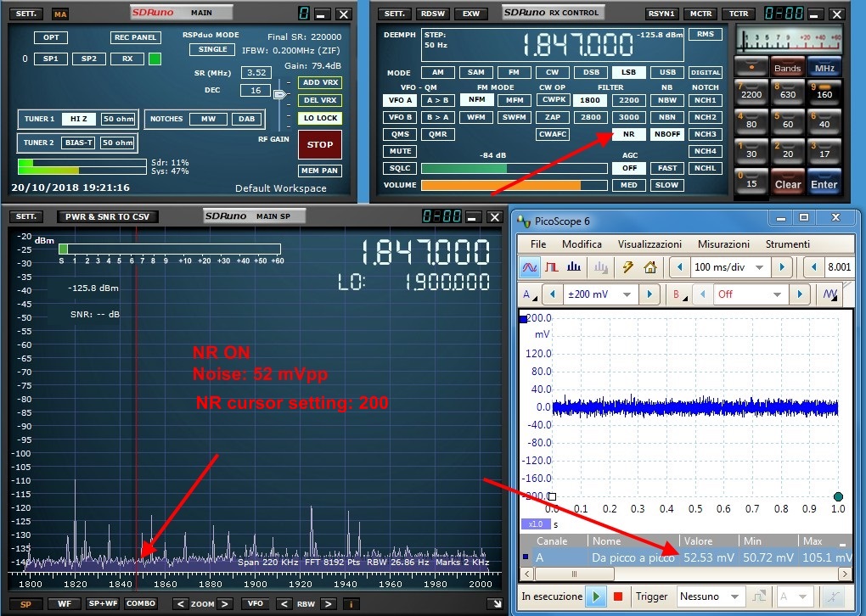Click the green indicator next to RX button

pos(155,59)
